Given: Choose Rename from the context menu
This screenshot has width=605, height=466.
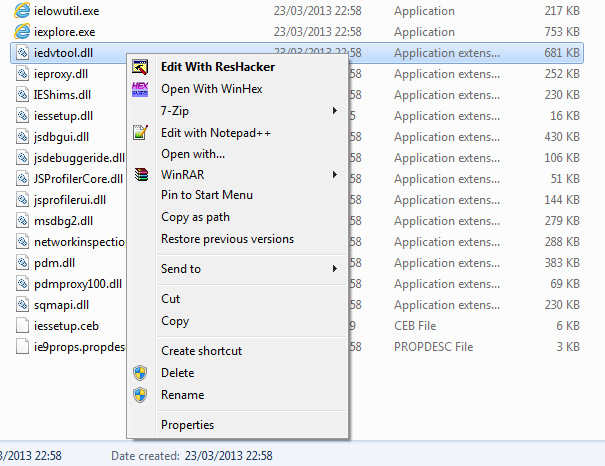Looking at the screenshot, I should [238, 395].
